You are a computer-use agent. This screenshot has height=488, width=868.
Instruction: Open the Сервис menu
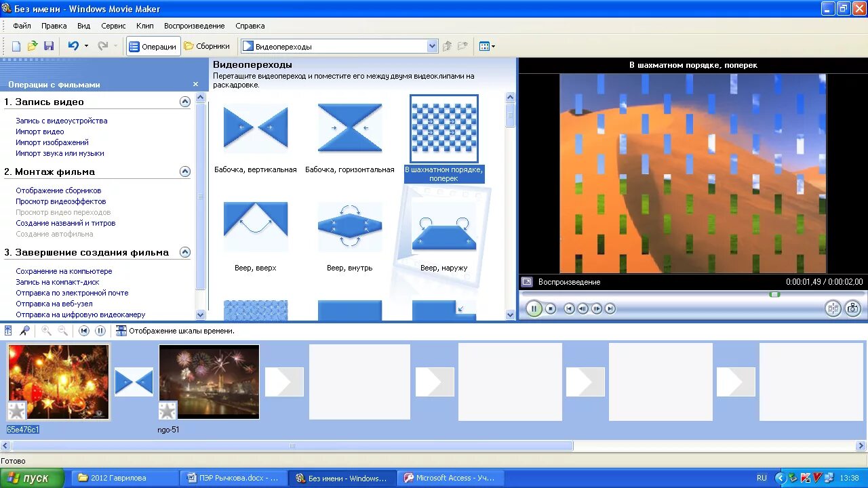pyautogui.click(x=113, y=26)
